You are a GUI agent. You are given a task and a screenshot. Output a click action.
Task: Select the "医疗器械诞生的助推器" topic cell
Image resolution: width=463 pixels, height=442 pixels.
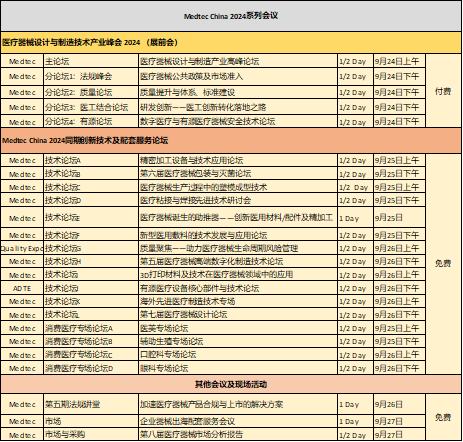(238, 218)
